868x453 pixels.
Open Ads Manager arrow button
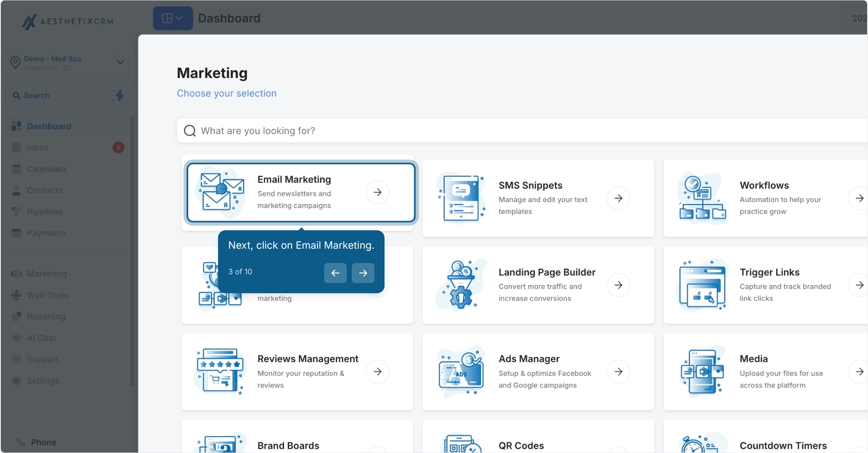pos(619,372)
